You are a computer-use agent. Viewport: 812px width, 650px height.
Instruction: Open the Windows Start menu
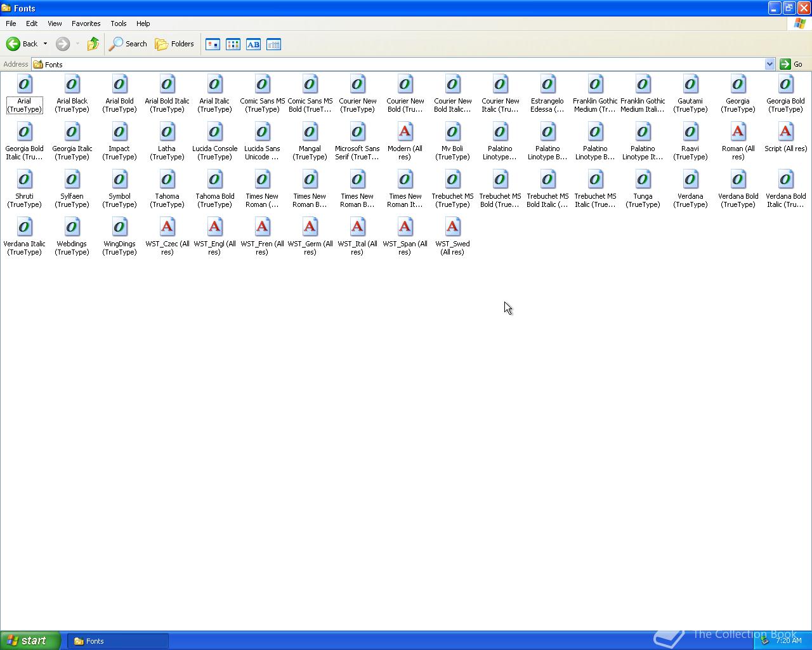pos(30,640)
